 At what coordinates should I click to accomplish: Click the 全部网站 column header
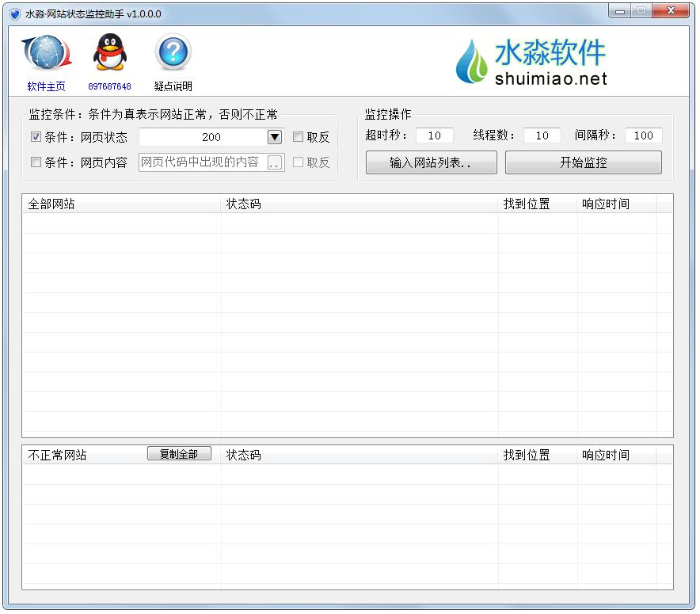tap(121, 204)
